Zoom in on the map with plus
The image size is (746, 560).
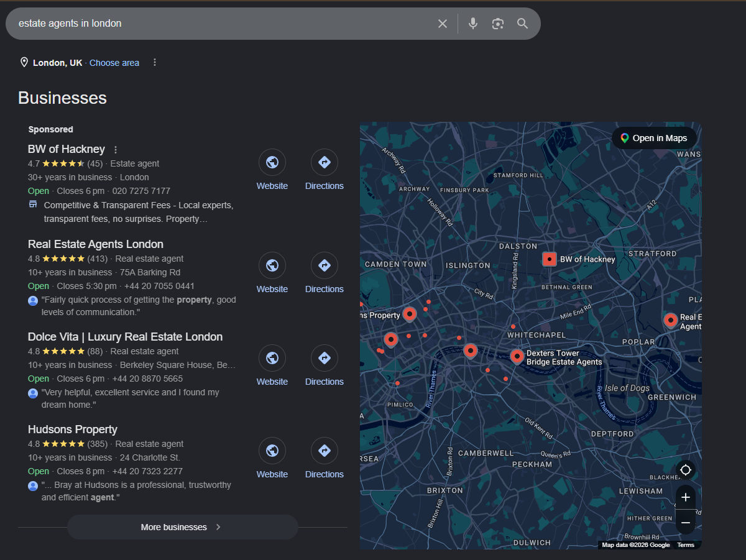[686, 497]
